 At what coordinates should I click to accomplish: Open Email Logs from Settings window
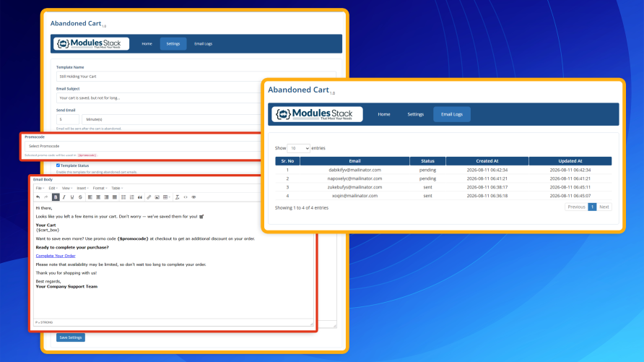click(x=203, y=43)
